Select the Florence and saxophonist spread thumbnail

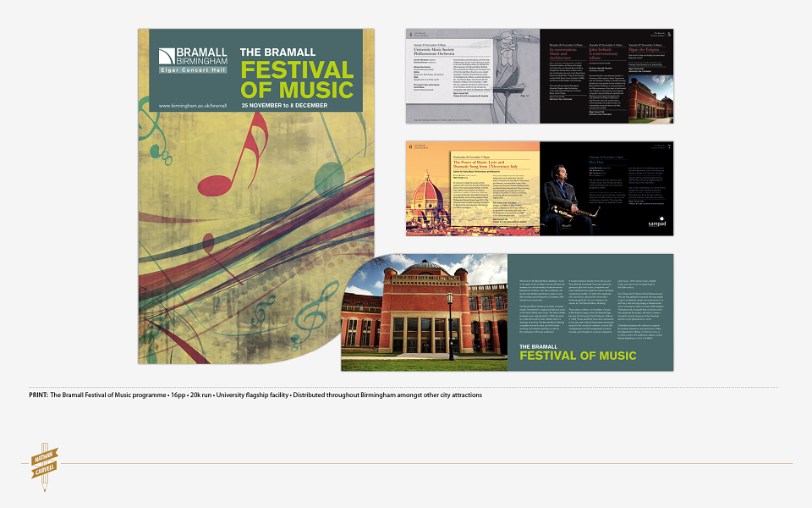click(540, 188)
